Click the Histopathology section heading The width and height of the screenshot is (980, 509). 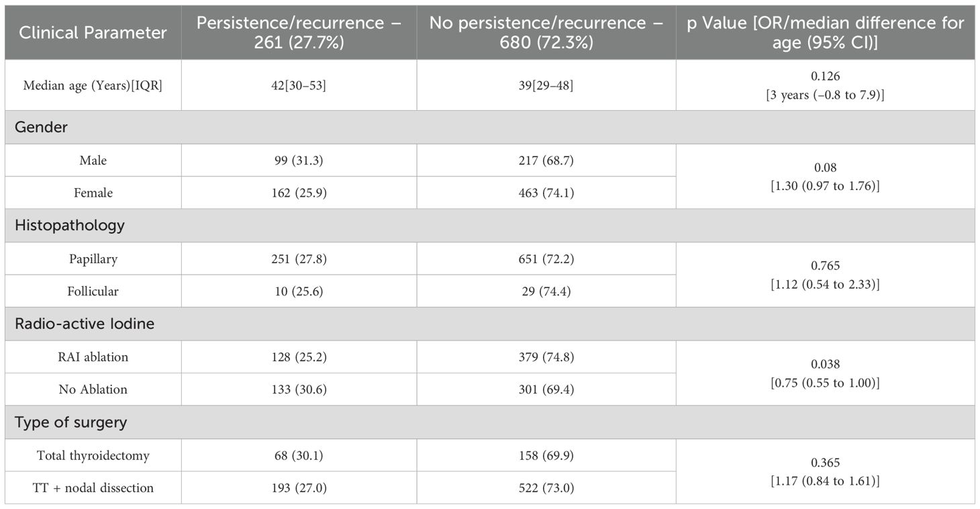[x=70, y=225]
